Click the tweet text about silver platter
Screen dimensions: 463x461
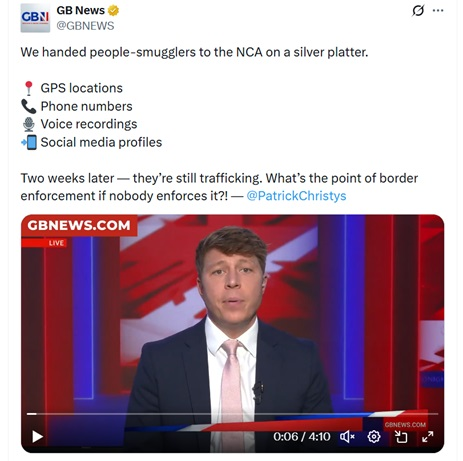coord(194,52)
